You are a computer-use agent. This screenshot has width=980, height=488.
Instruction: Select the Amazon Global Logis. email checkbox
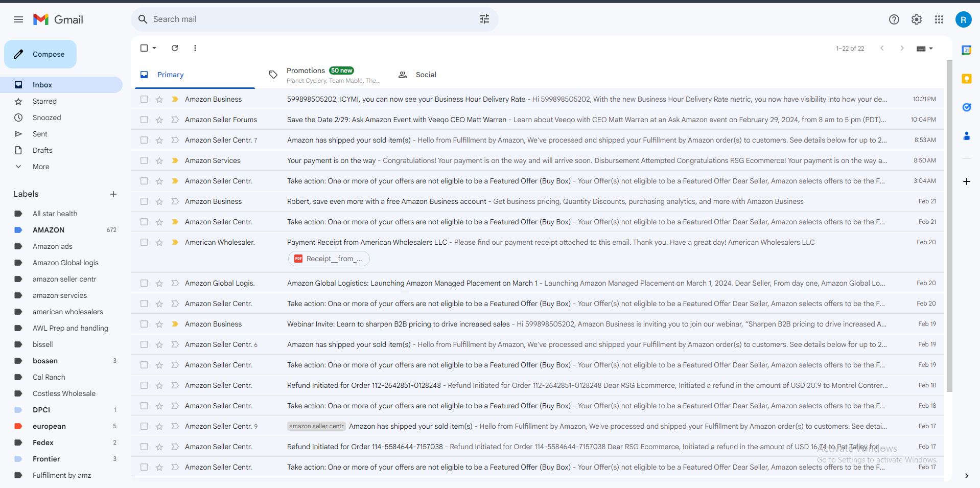pos(144,283)
